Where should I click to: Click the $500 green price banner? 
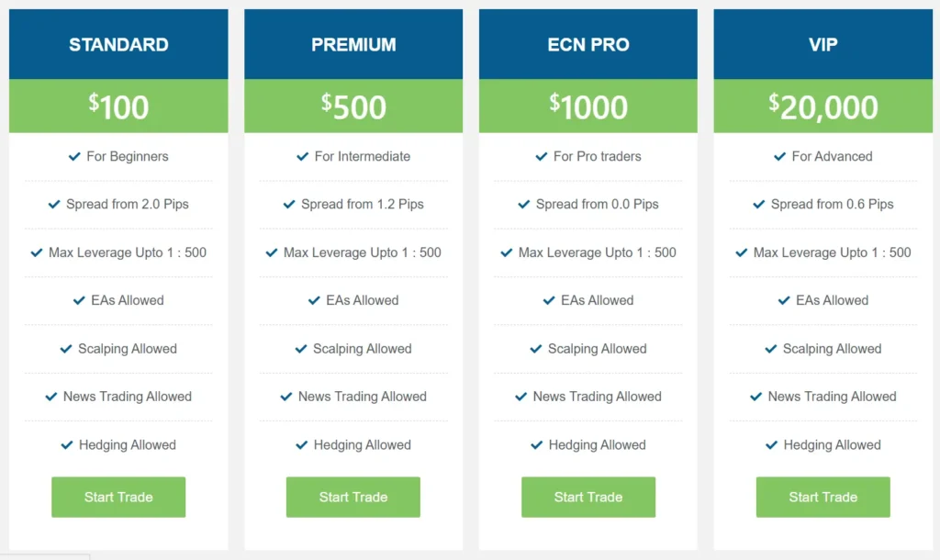point(353,106)
